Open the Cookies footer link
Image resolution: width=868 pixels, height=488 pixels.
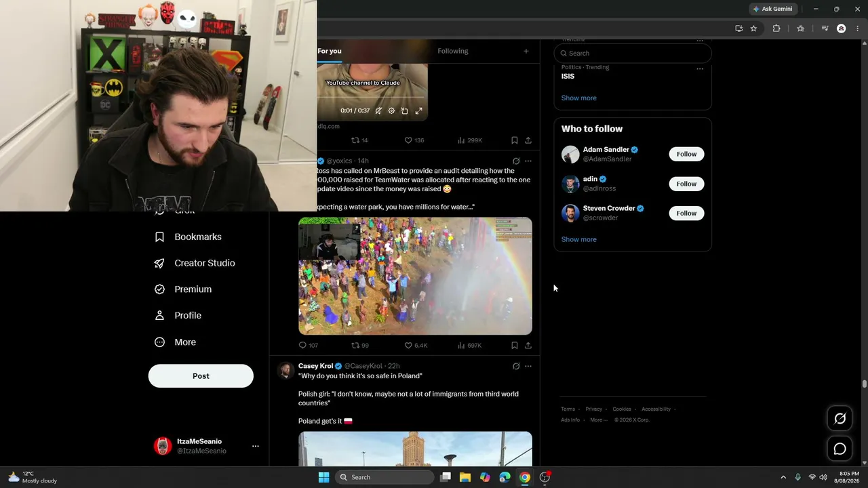pos(622,409)
